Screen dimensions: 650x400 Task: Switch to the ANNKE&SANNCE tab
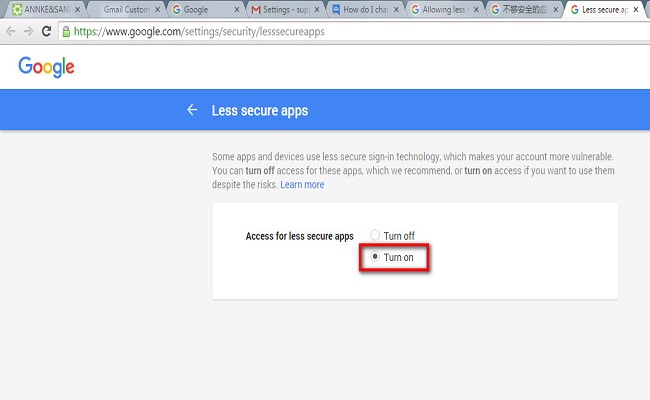click(46, 10)
